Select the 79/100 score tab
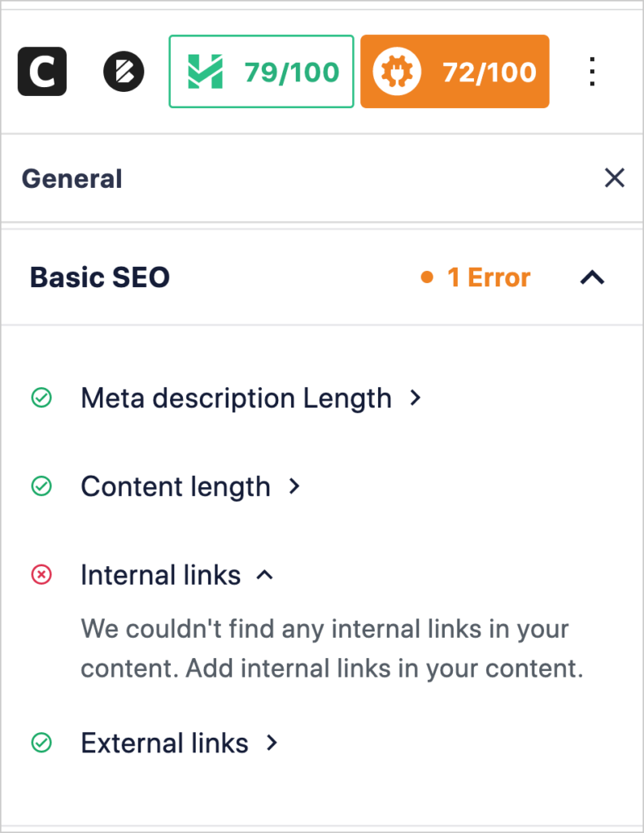The width and height of the screenshot is (644, 833). click(261, 72)
